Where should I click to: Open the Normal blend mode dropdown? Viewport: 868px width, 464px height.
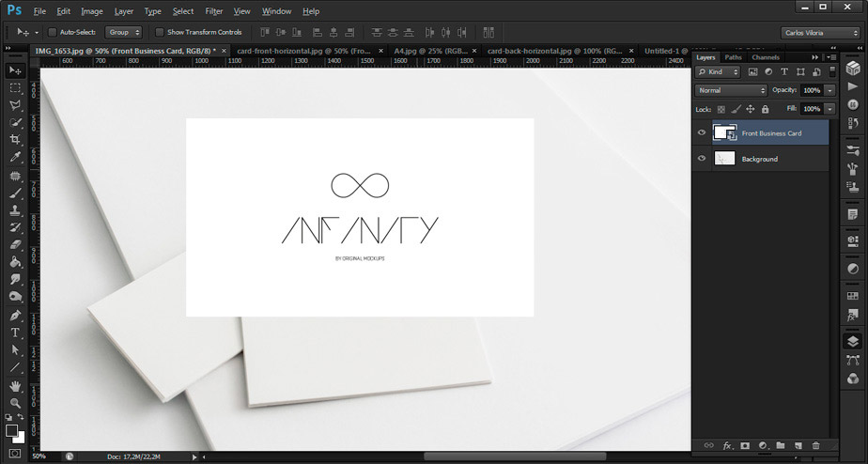(x=731, y=90)
